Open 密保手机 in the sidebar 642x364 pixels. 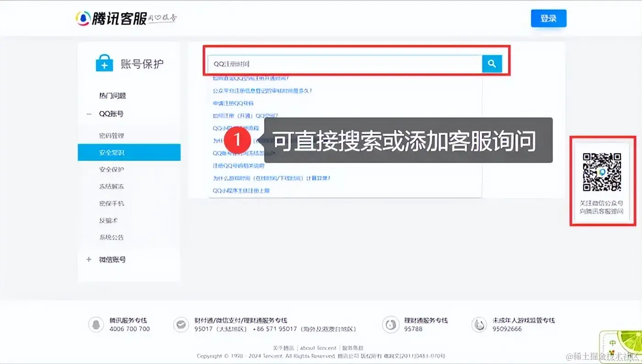[x=111, y=203]
